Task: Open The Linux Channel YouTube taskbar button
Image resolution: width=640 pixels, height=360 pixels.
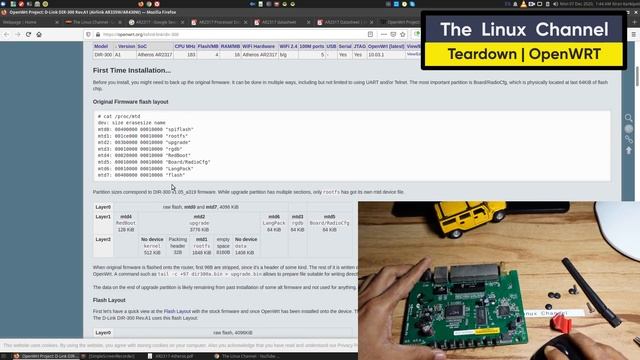Action: click(x=247, y=356)
